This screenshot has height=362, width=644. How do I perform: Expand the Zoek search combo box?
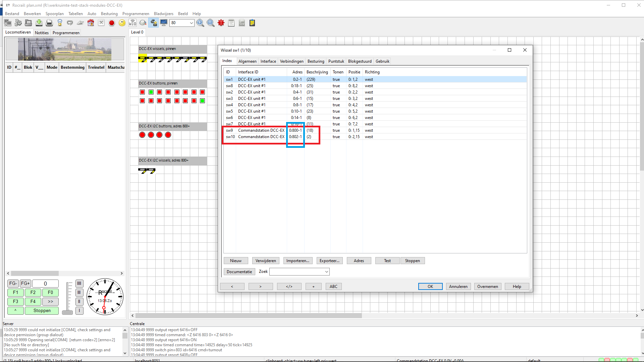[x=326, y=272]
